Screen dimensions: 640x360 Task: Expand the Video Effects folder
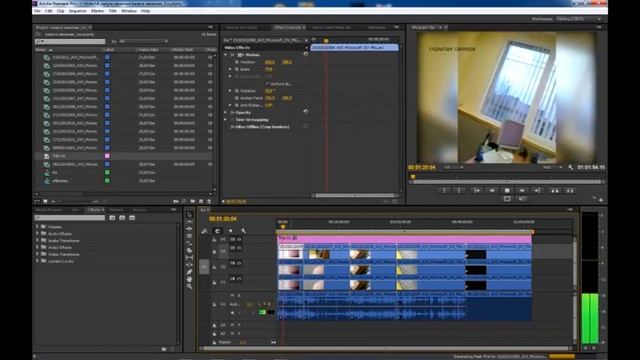pos(37,247)
